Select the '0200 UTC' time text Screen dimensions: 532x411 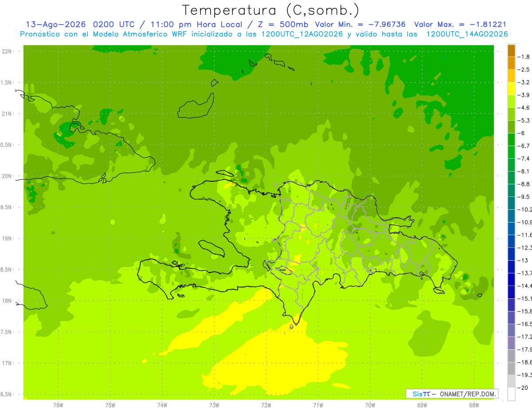coord(113,24)
